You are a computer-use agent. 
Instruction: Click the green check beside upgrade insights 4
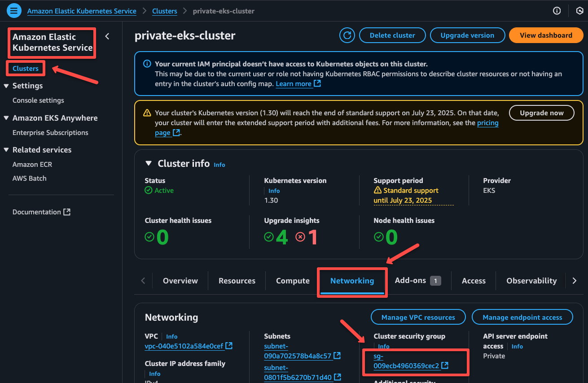pyautogui.click(x=269, y=237)
